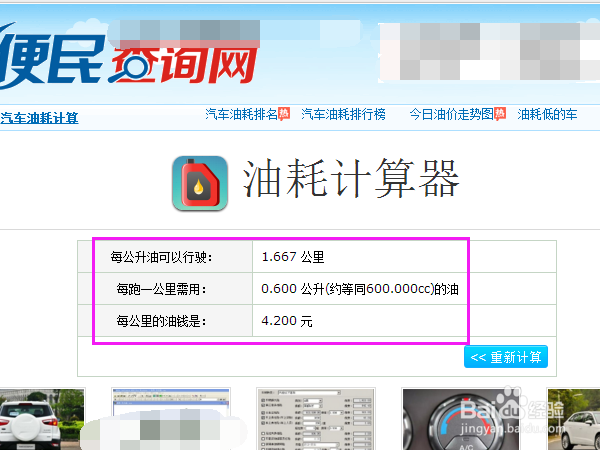This screenshot has height=450, width=600.
Task: Click the 汽车油耗排行榜 link
Action: pos(343,114)
